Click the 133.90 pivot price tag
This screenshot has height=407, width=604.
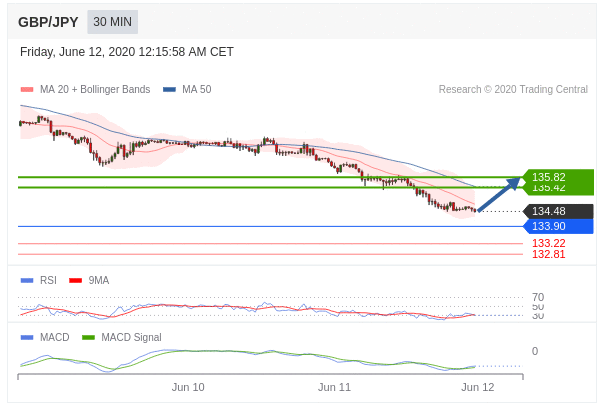coord(558,226)
